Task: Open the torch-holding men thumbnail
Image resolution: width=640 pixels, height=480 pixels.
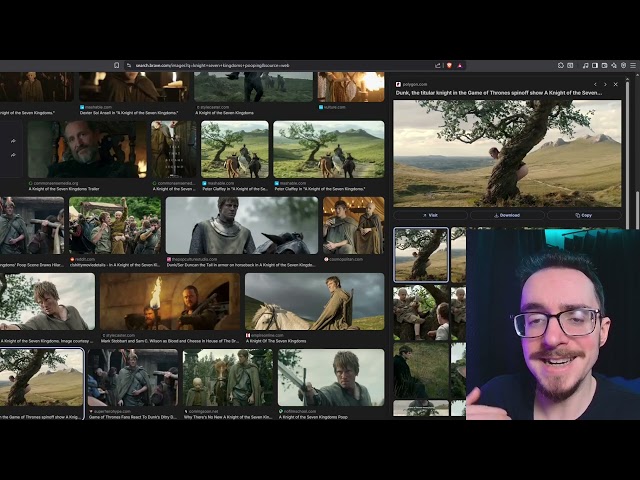Action: pyautogui.click(x=170, y=301)
